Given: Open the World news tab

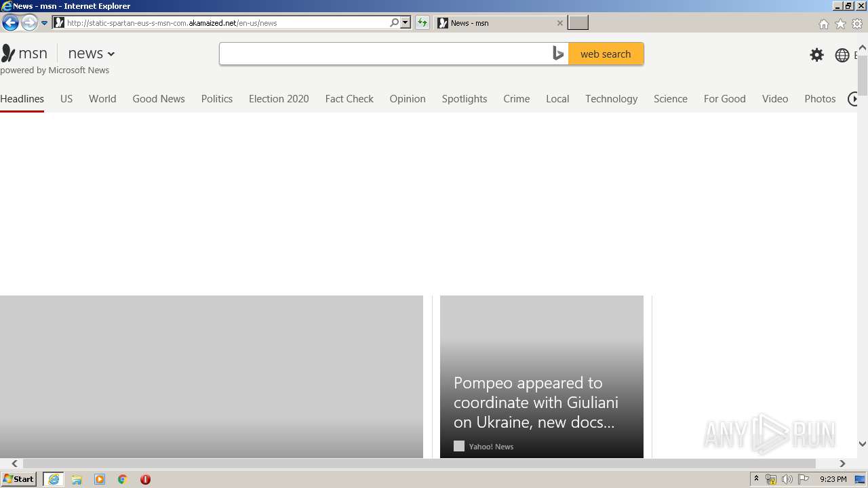Looking at the screenshot, I should click(102, 99).
